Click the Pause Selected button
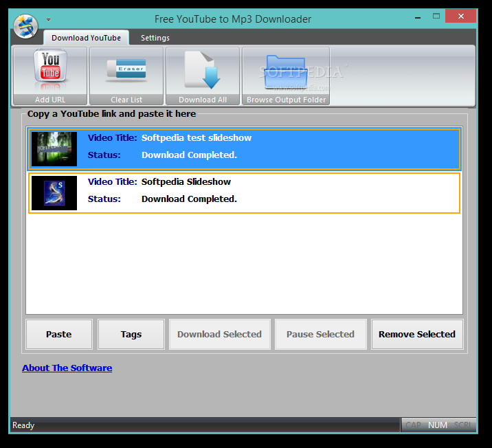Viewport: 492px width, 448px height. [x=321, y=334]
